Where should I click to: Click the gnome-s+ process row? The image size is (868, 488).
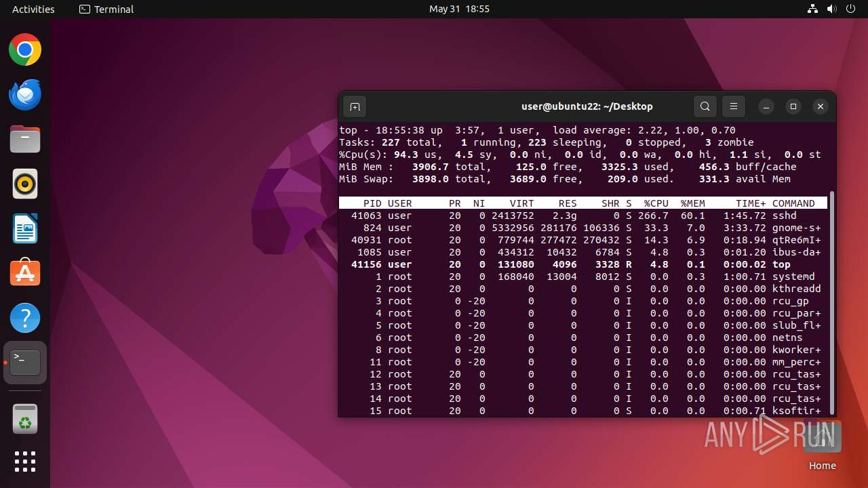click(x=583, y=228)
